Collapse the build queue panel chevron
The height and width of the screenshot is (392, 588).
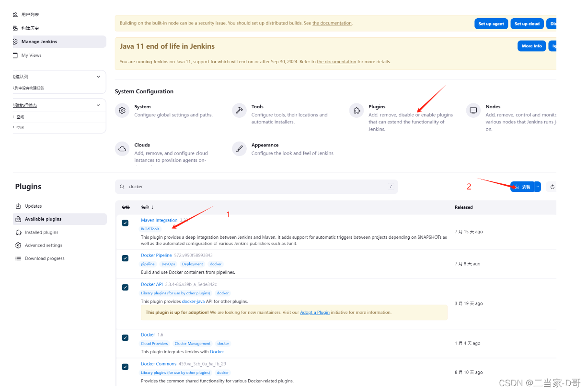98,77
